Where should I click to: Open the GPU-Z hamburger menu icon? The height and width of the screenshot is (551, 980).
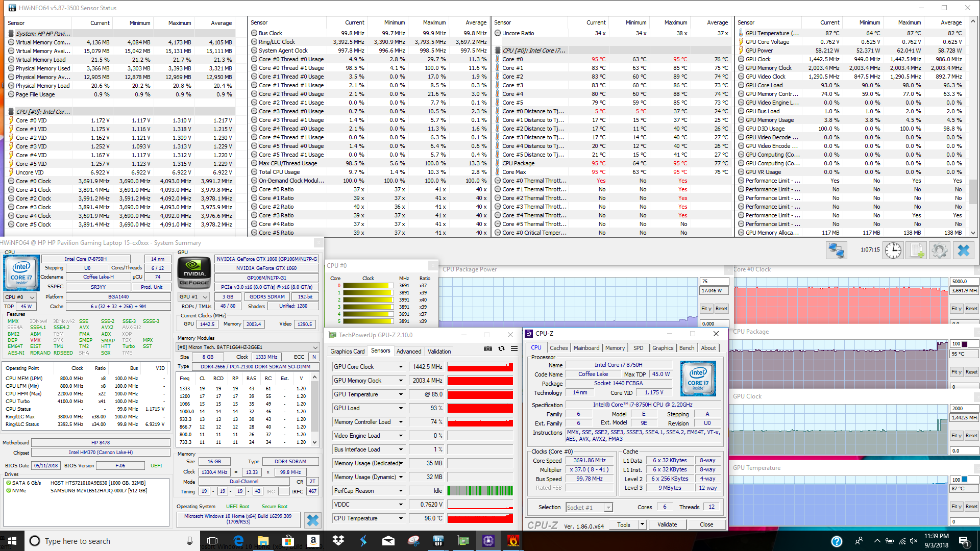pyautogui.click(x=514, y=348)
